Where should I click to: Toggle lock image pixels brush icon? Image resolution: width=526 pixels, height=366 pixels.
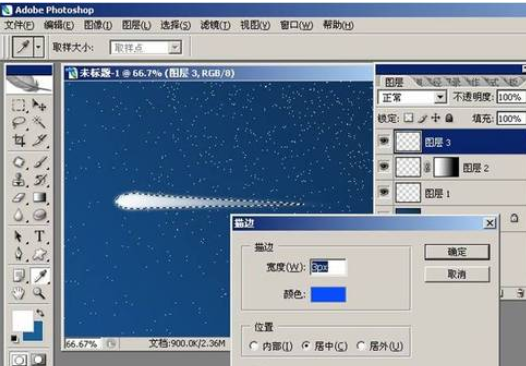click(x=423, y=118)
